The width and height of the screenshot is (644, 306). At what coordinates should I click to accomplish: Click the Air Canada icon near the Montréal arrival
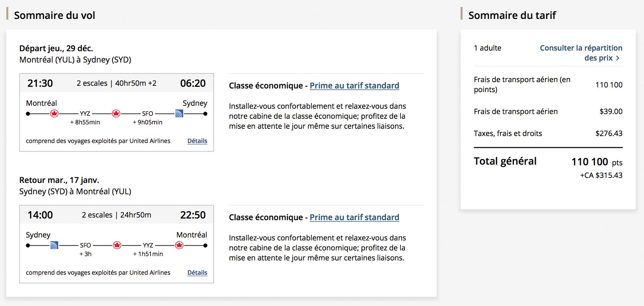(x=178, y=245)
